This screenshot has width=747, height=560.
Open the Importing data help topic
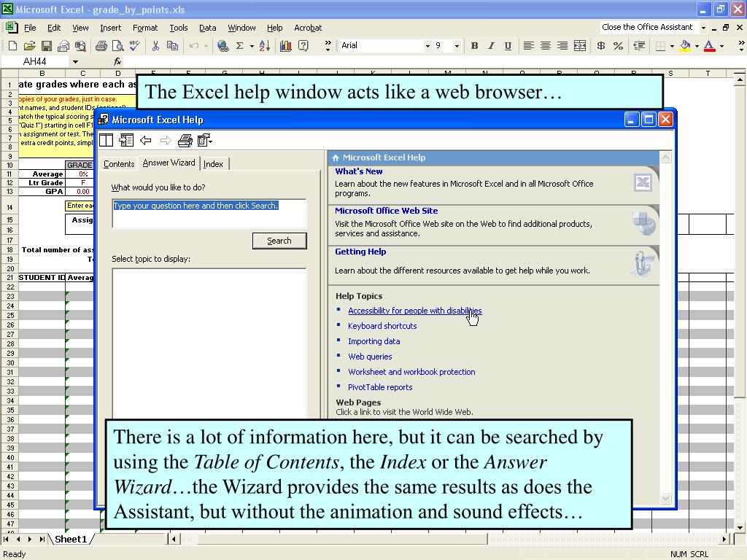[x=374, y=341]
